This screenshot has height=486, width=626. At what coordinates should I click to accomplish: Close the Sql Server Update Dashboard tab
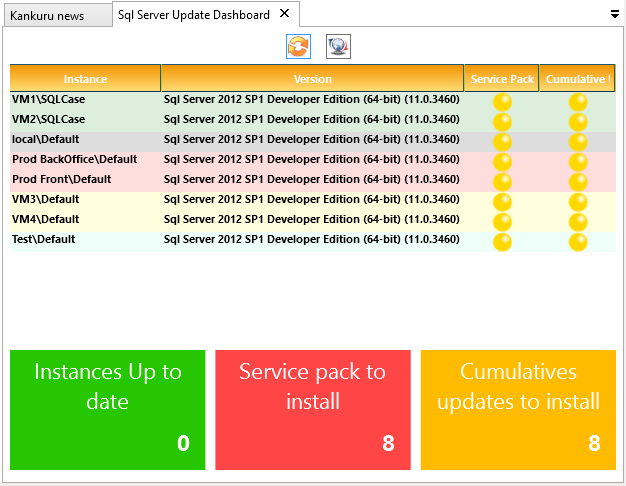(x=284, y=14)
